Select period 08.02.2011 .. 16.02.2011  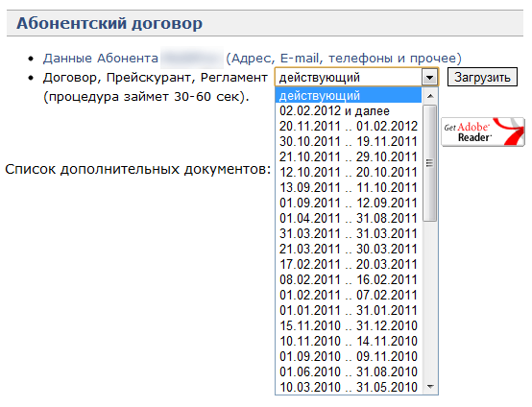(349, 279)
